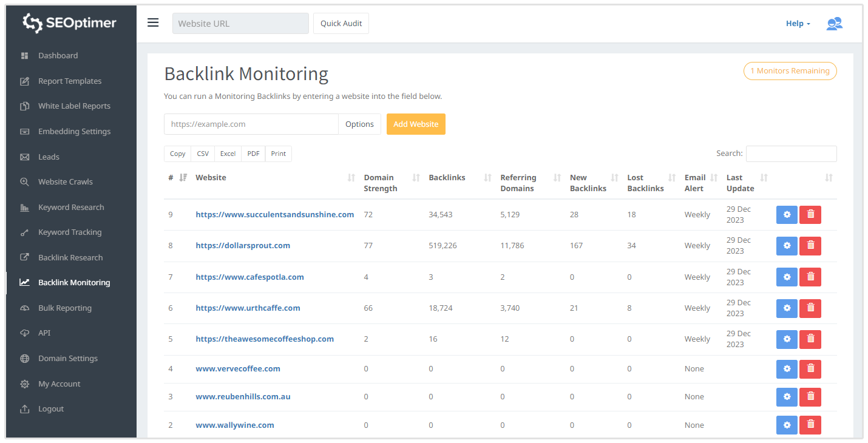Select White Label Reports in the sidebar

click(x=74, y=106)
